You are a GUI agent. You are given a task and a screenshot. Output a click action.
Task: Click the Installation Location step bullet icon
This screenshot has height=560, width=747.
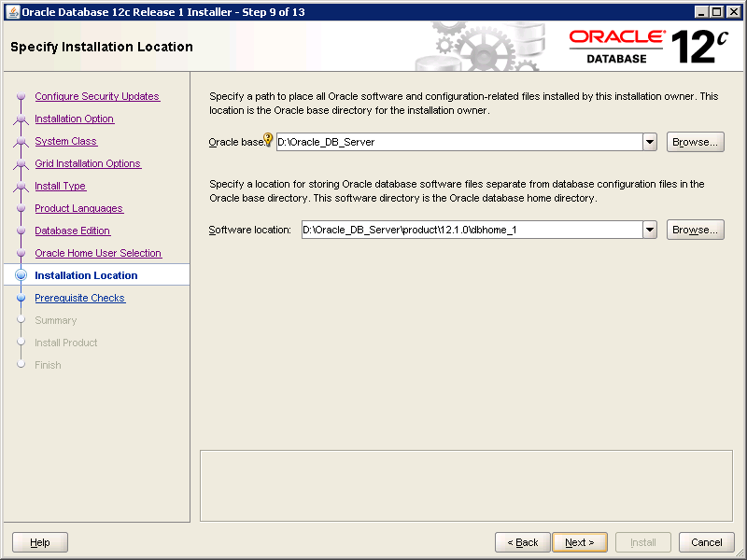coord(21,275)
